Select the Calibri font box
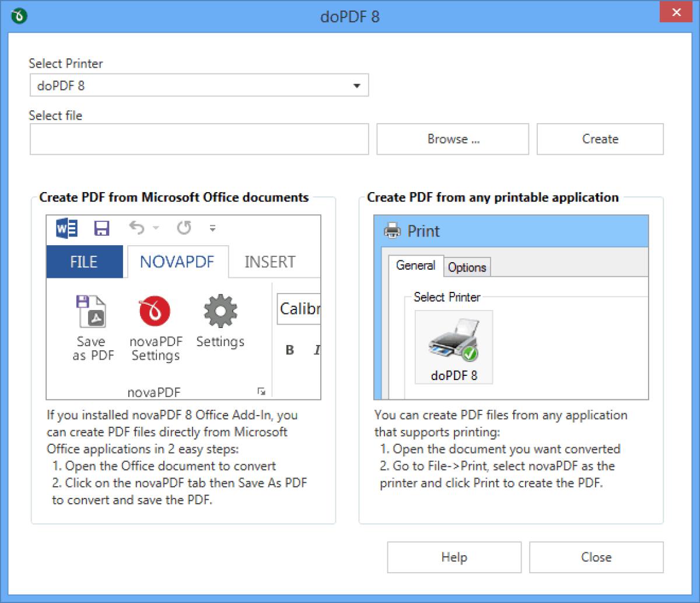The height and width of the screenshot is (603, 700). [299, 309]
